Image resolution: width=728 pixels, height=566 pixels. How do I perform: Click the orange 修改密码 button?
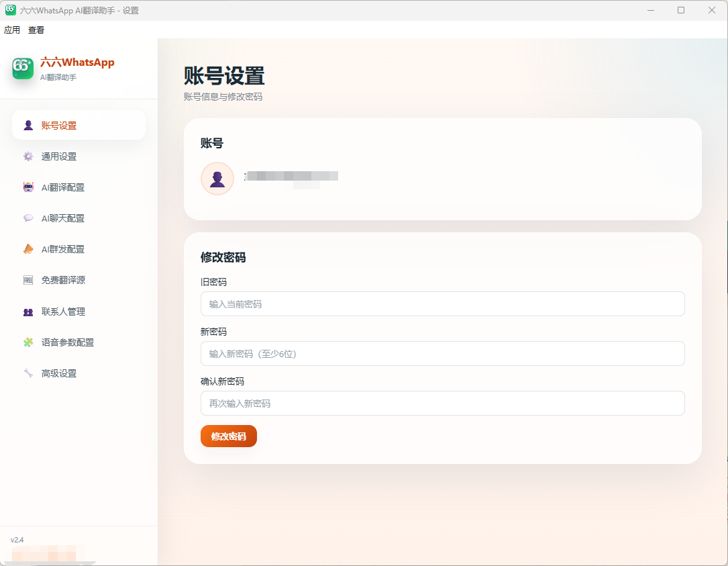point(228,436)
